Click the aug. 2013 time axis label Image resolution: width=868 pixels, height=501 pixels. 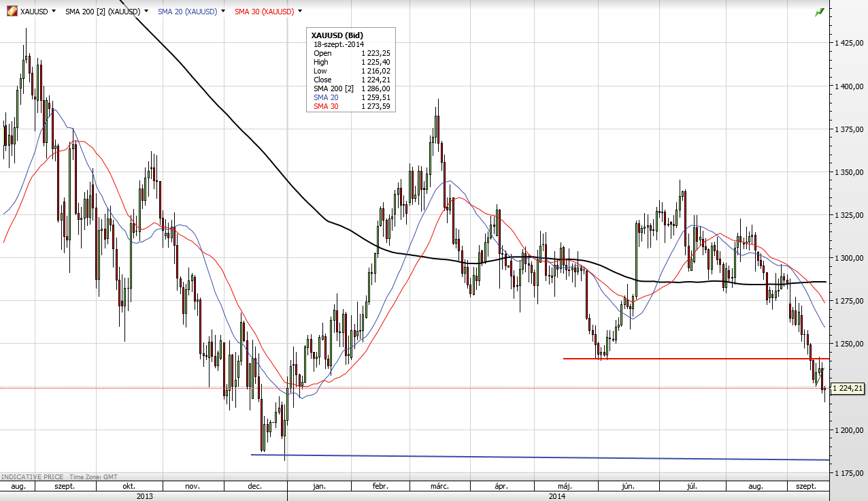tap(18, 487)
